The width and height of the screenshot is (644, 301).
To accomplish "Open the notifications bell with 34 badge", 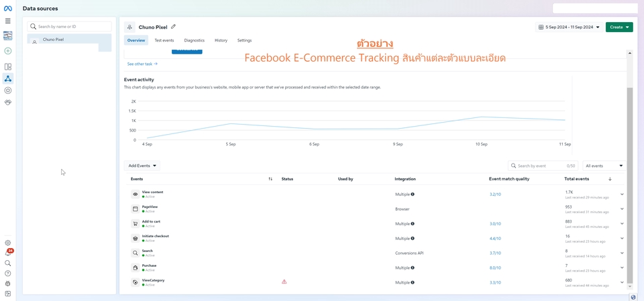I will coord(8,253).
